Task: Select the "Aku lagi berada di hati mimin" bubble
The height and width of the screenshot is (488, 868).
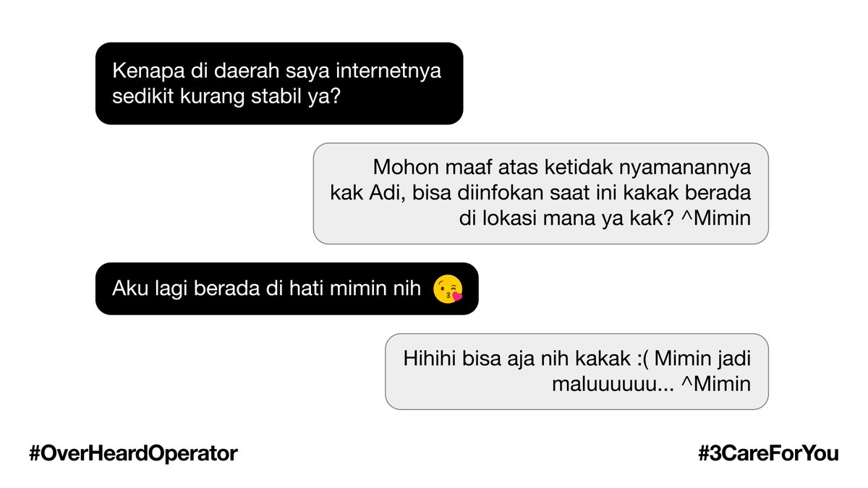Action: [286, 288]
